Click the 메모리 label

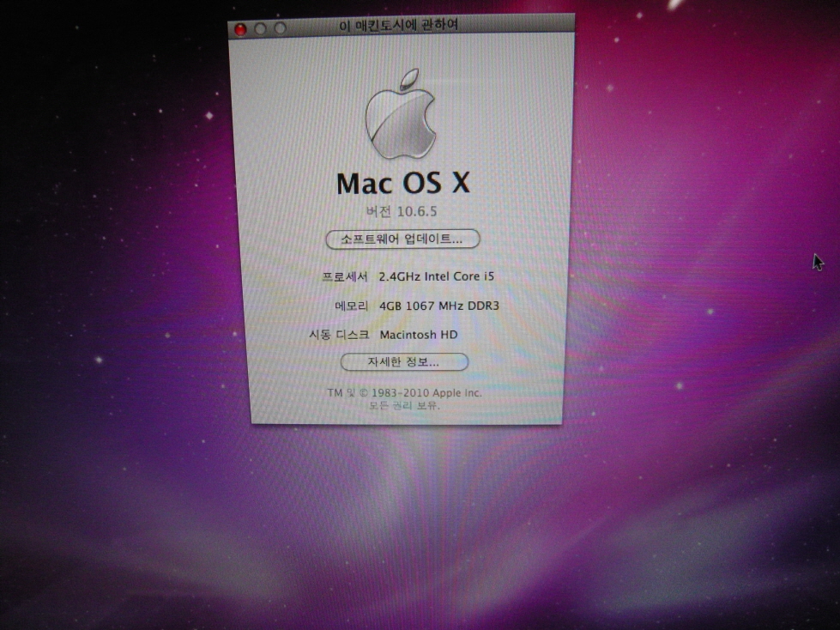(x=352, y=306)
